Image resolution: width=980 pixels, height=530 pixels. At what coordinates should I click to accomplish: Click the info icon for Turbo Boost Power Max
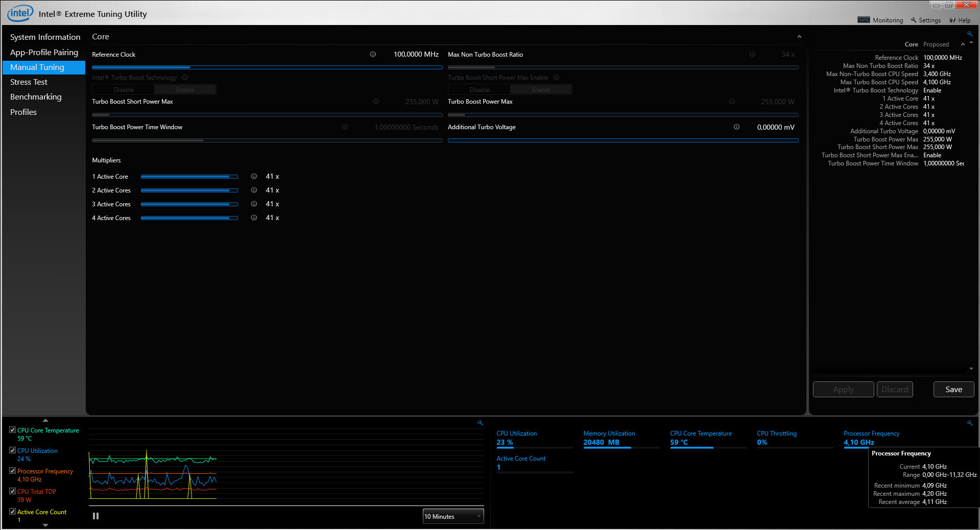[732, 102]
